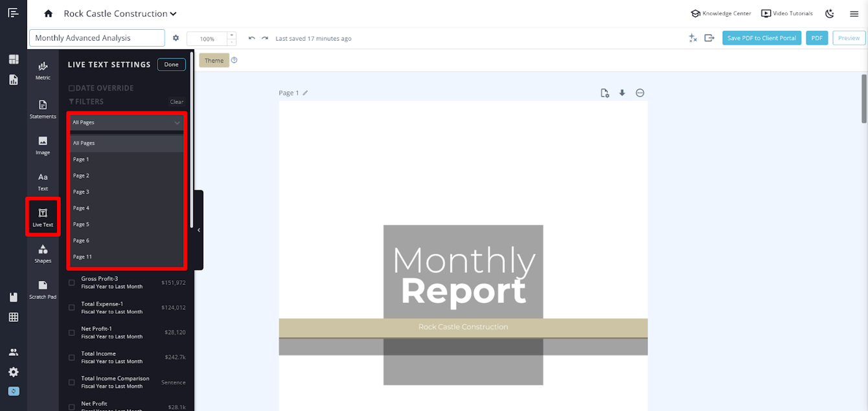Choose Page 2 in the filter list

coord(126,175)
